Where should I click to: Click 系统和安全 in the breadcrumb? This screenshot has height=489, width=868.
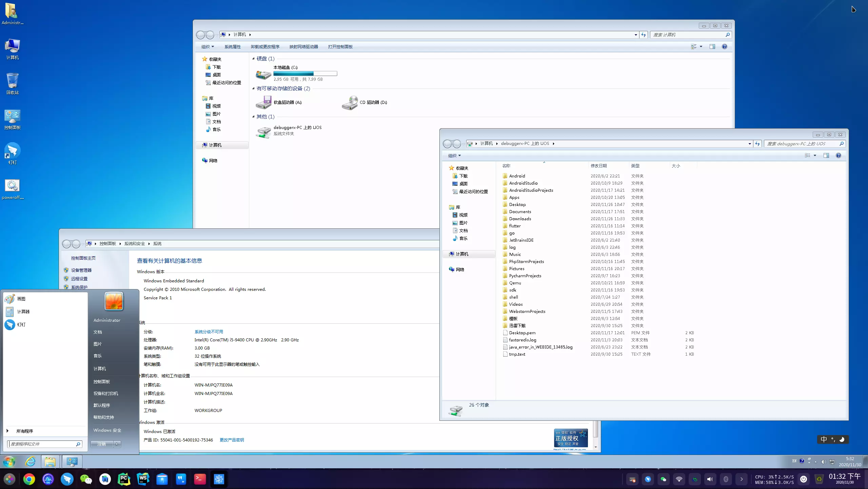tap(134, 244)
